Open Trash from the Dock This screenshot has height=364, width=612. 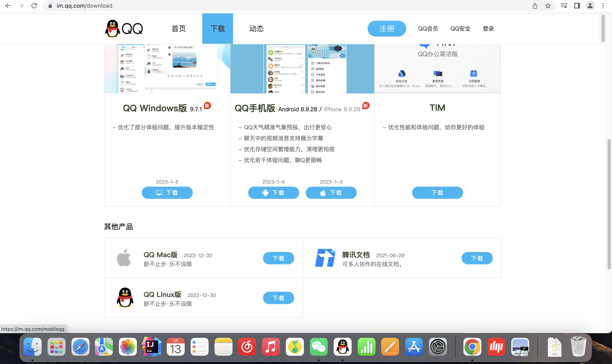pyautogui.click(x=578, y=347)
